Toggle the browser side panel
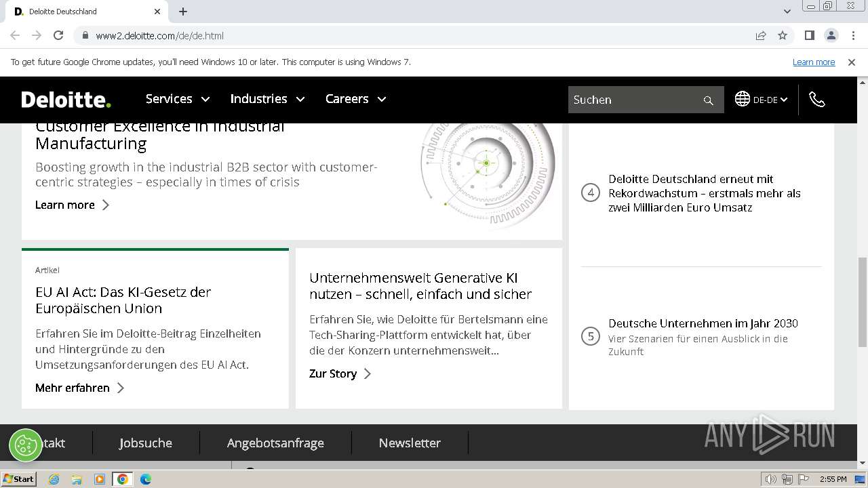Screen dimensions: 868x488 coord(809,35)
